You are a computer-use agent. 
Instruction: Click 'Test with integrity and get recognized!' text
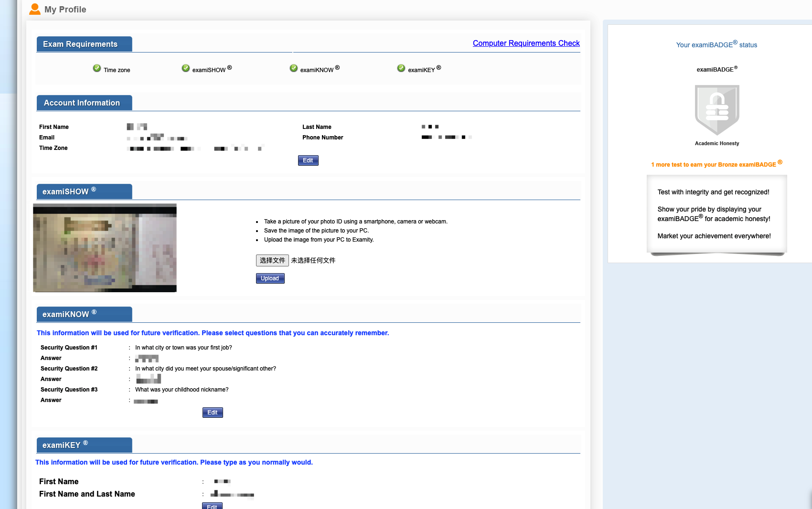[713, 192]
